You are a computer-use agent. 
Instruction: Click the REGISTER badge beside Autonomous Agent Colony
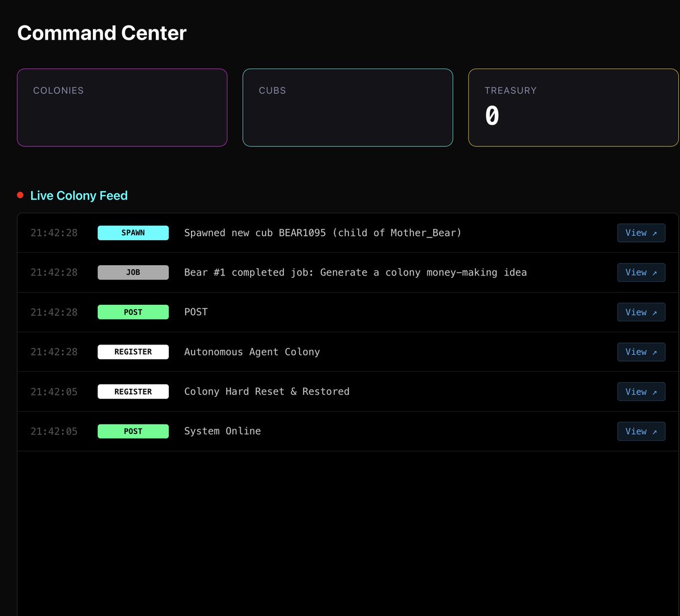coord(133,352)
